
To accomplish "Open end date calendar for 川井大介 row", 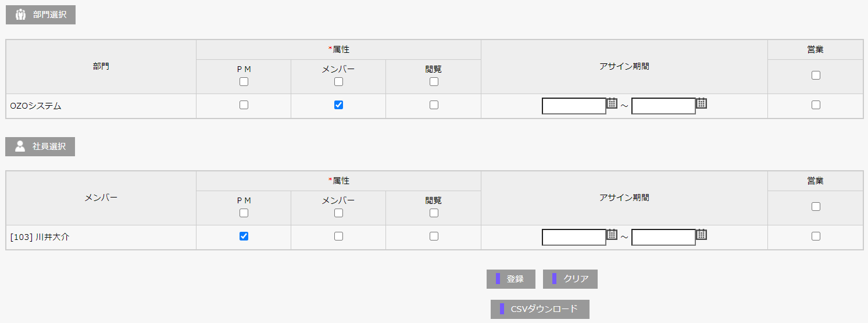I will [701, 235].
